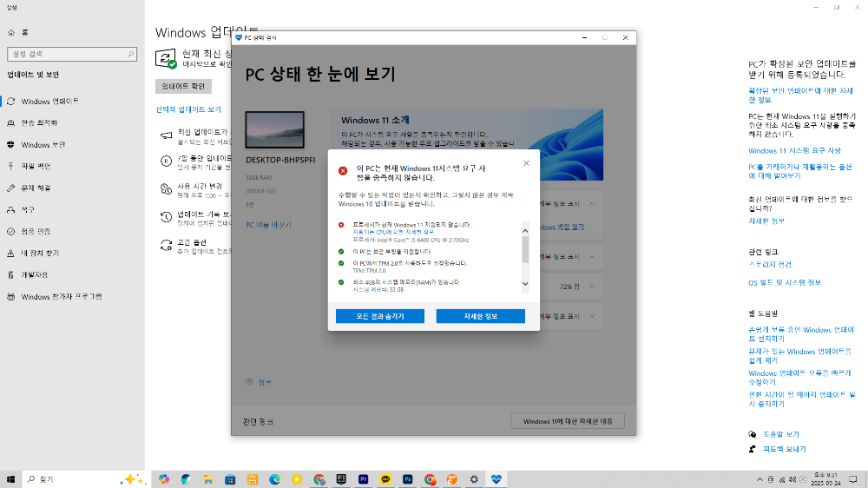868x488 pixels.
Task: Open Copilot from the taskbar
Action: point(164,479)
